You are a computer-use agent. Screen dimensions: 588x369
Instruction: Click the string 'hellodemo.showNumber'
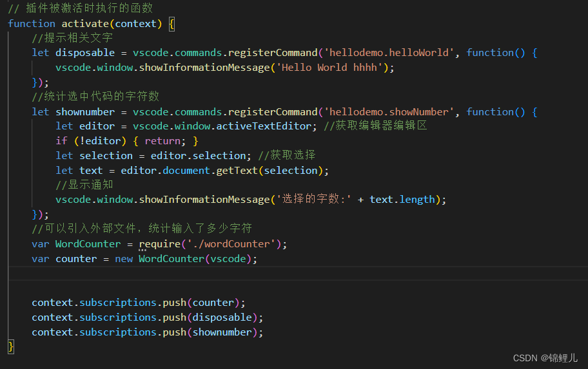point(389,112)
